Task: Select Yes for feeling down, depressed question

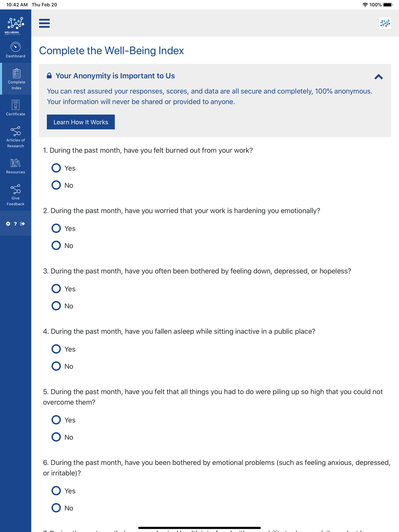Action: tap(56, 288)
